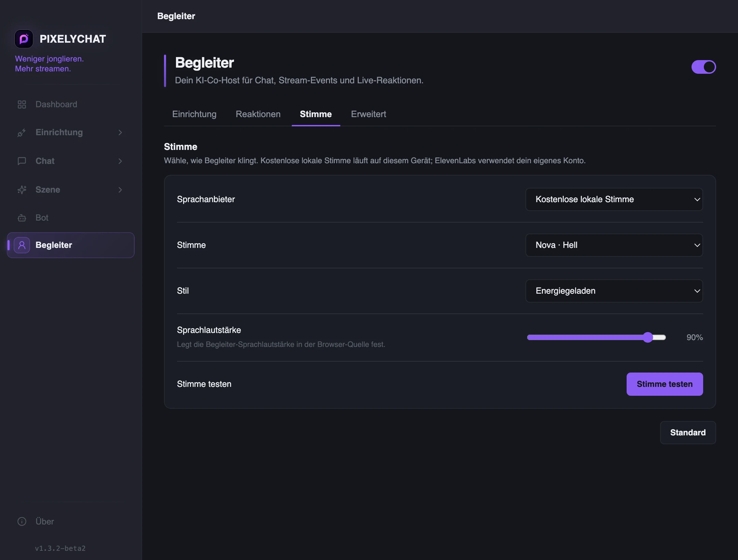Viewport: 738px width, 560px height.
Task: Click the Begleiter person icon
Action: (22, 245)
